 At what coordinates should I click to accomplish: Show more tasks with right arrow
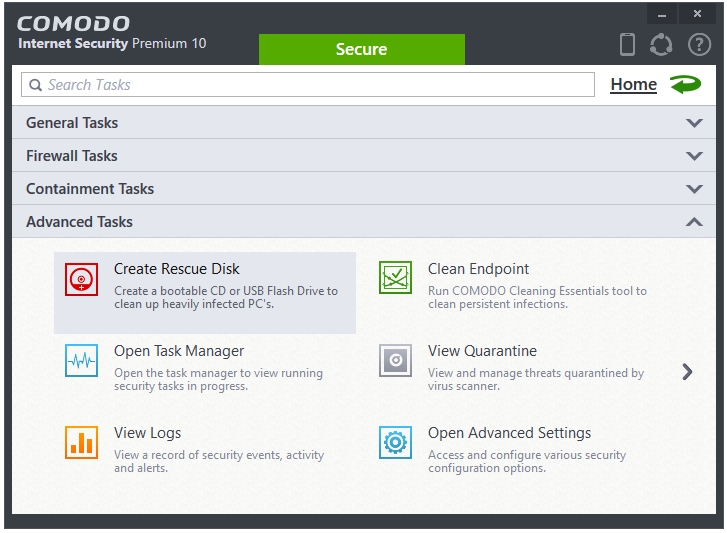coord(687,371)
